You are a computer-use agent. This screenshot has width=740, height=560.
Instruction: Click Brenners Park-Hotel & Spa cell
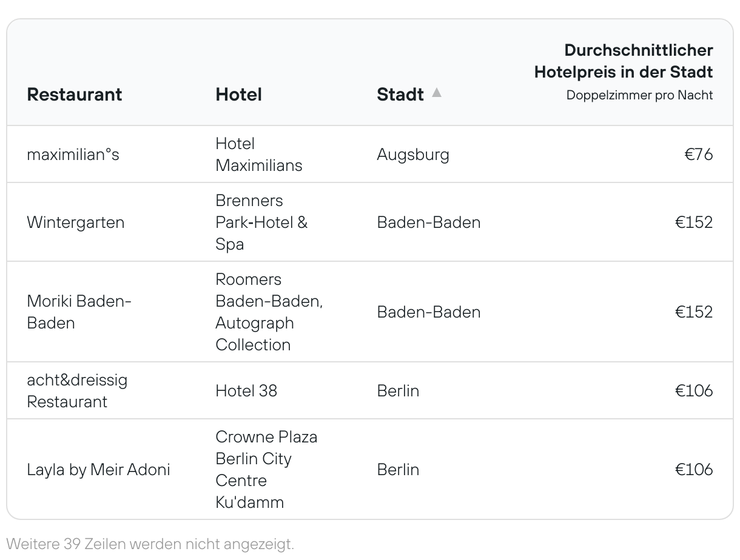point(262,222)
